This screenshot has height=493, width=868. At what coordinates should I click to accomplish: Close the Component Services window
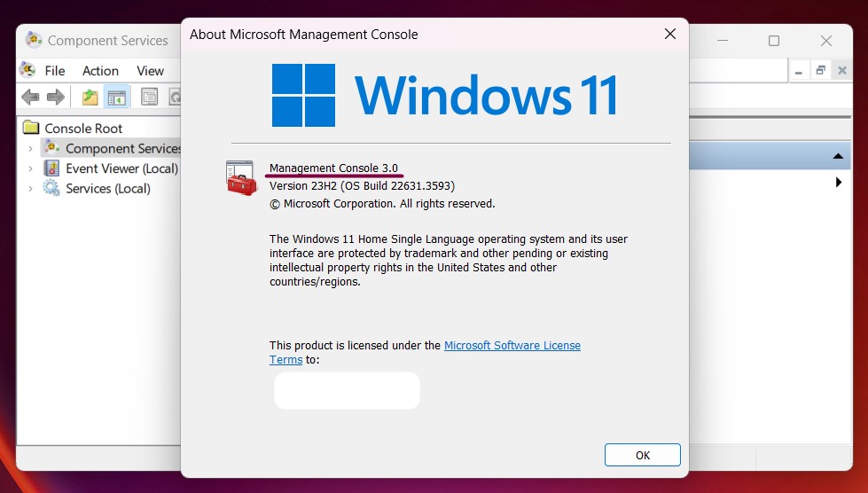[x=826, y=41]
